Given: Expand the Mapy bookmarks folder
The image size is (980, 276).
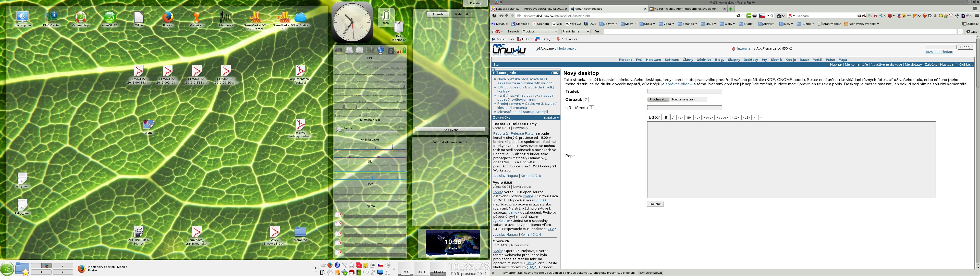Looking at the screenshot, I should pos(628,24).
